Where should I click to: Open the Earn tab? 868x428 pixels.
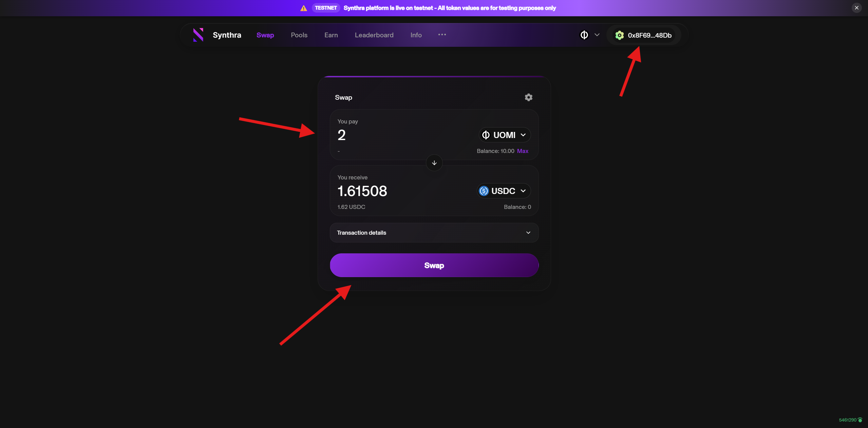(331, 35)
